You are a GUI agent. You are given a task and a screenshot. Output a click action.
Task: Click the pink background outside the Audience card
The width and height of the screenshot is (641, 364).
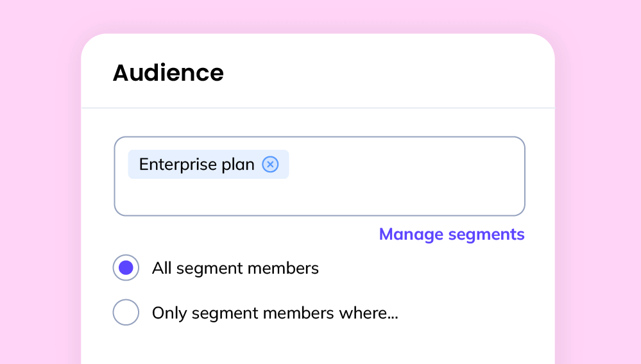pos(38,192)
